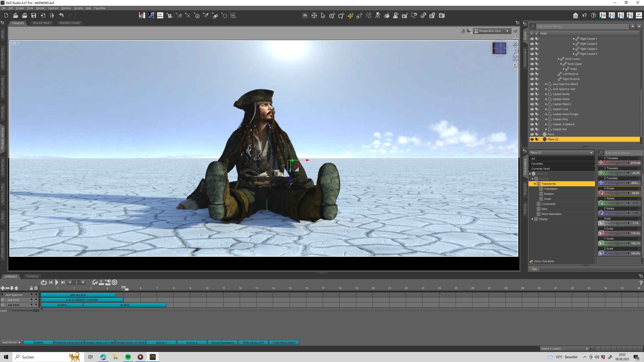The height and width of the screenshot is (362, 644).
Task: Collapse the Transforms property group
Action: click(x=535, y=184)
